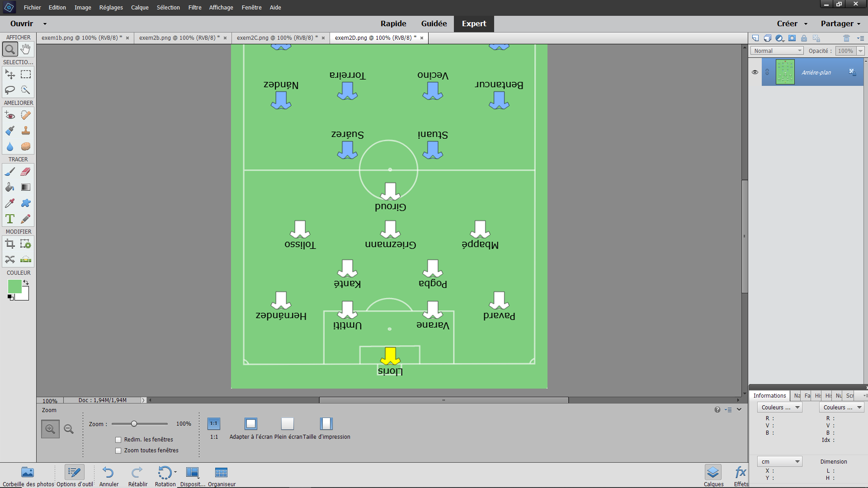Open the Réglages menu
The image size is (868, 488).
point(111,7)
